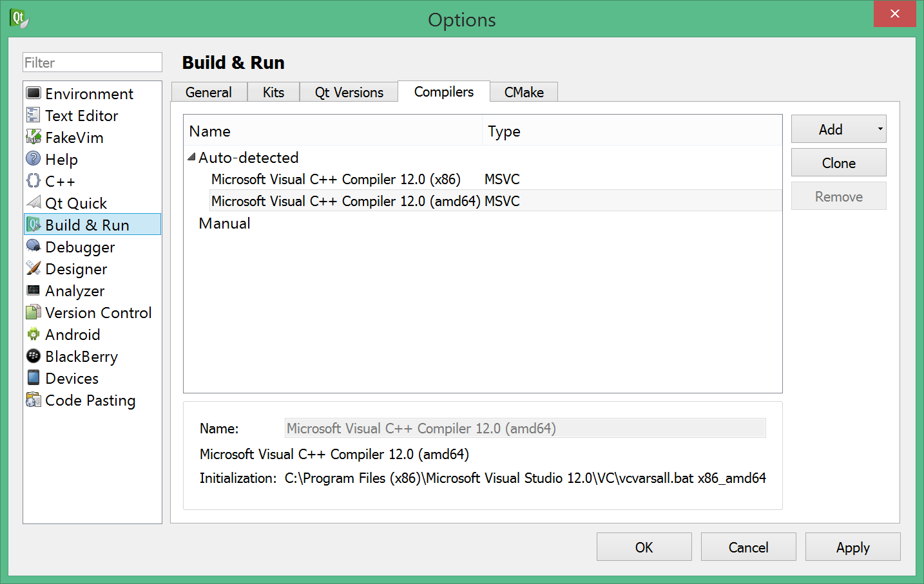Open the Text Editor settings page
The height and width of the screenshot is (584, 924).
pos(82,116)
